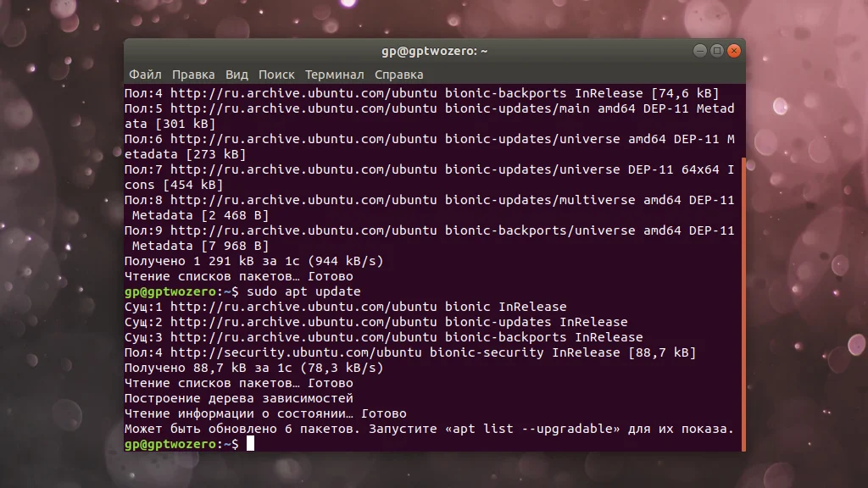This screenshot has height=488, width=868.
Task: Click the line 'Чтение информации о состоянии… Готово'
Action: (x=265, y=413)
